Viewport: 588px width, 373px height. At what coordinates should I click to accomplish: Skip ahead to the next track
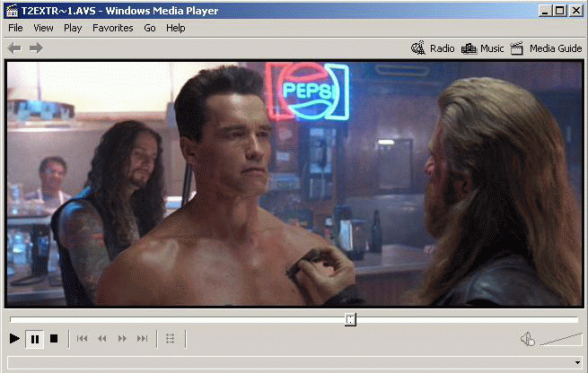[x=142, y=339]
